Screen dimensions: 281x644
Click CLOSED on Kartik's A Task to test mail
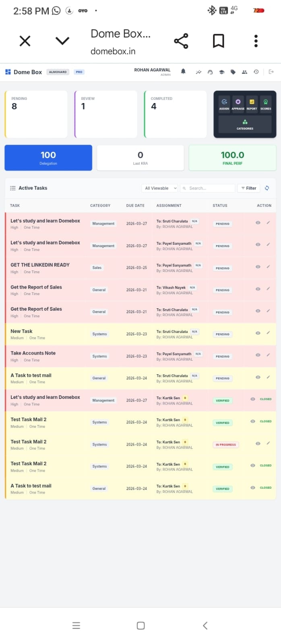point(266,487)
